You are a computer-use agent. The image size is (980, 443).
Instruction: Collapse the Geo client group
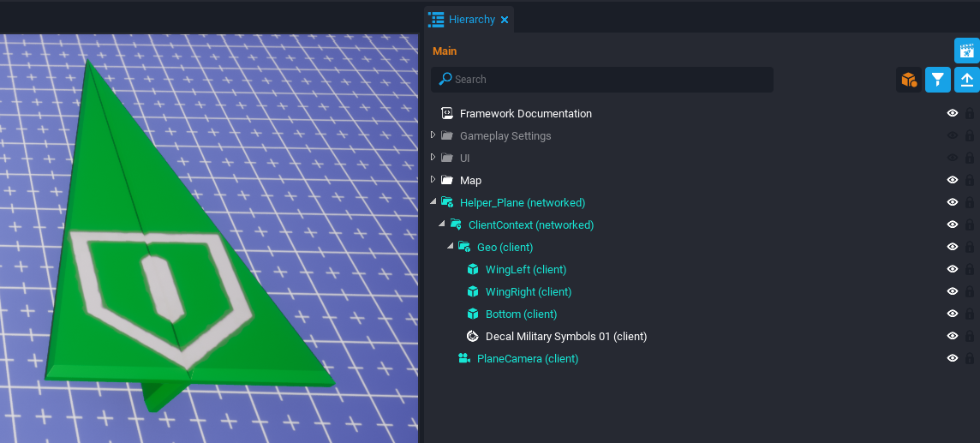(451, 247)
